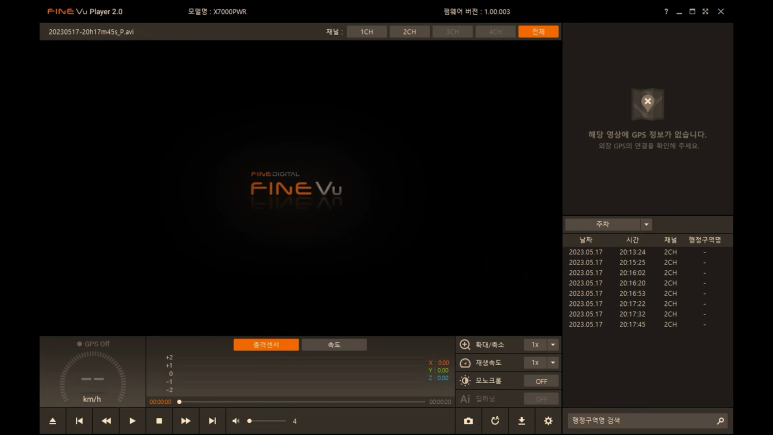Image resolution: width=773 pixels, height=435 pixels.
Task: Click the AI deep learning icon
Action: click(465, 399)
